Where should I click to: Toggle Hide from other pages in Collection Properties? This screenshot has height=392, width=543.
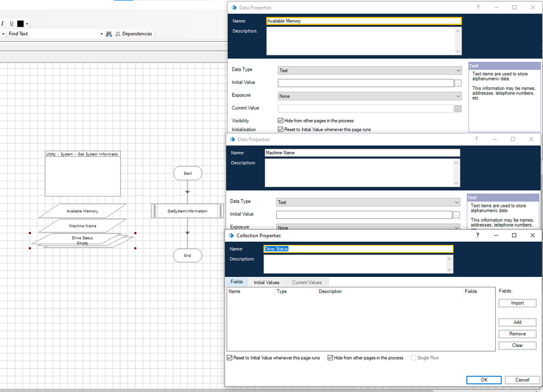pyautogui.click(x=330, y=358)
